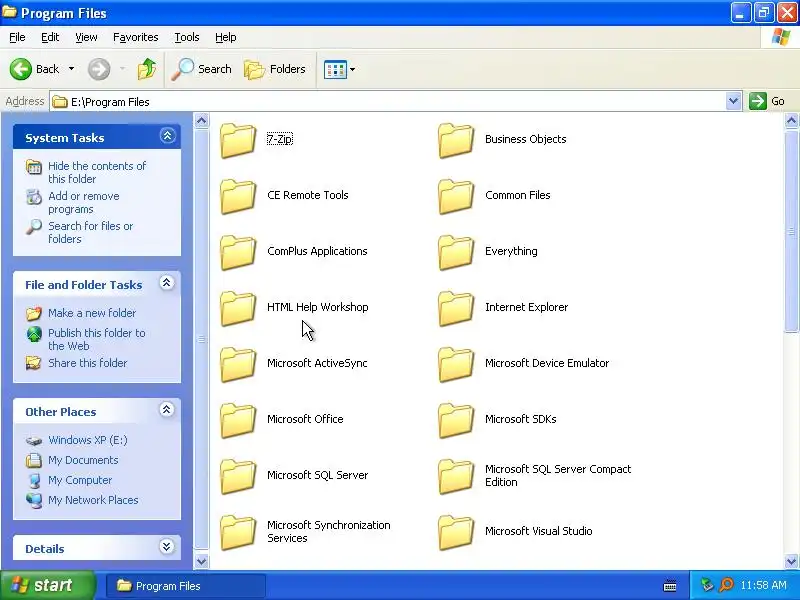Open the Help menu
The width and height of the screenshot is (800, 600).
pos(226,37)
